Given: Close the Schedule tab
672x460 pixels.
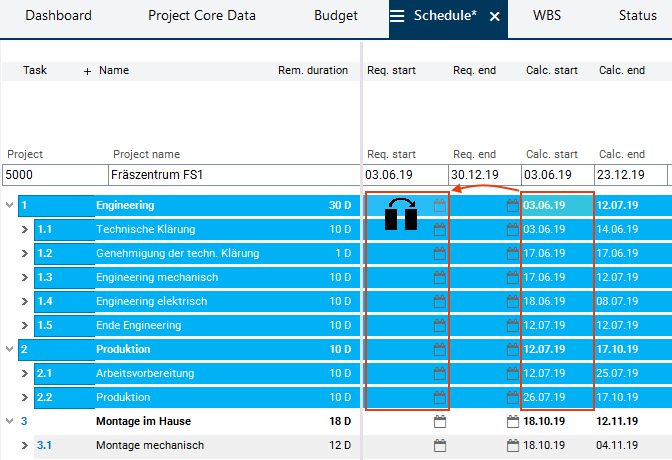Looking at the screenshot, I should pyautogui.click(x=494, y=17).
